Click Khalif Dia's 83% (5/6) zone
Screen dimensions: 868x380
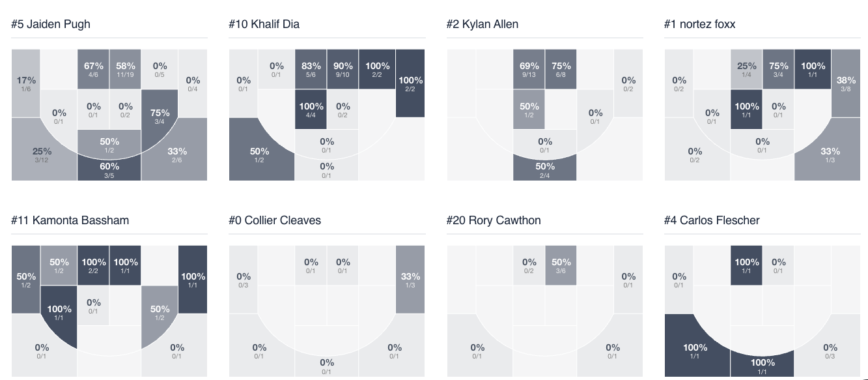[x=311, y=69]
